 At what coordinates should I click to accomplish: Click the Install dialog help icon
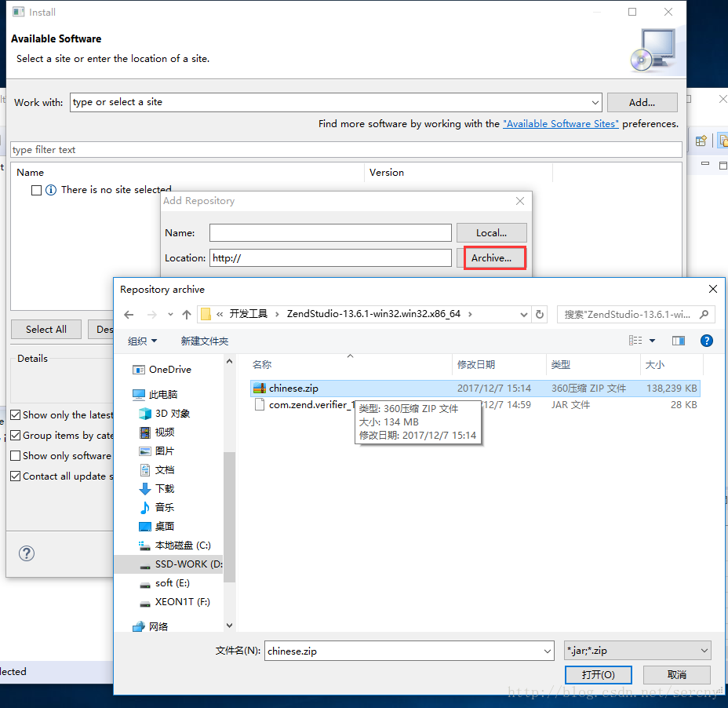(x=27, y=553)
